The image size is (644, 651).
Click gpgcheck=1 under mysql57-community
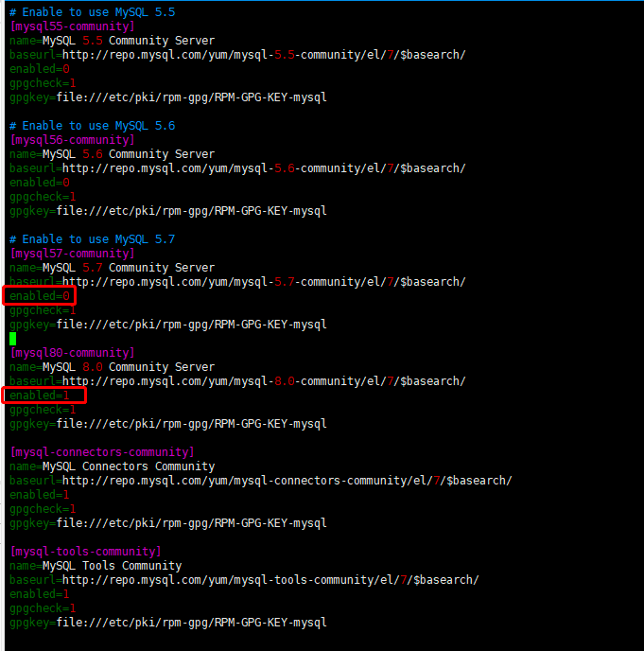[x=43, y=310]
